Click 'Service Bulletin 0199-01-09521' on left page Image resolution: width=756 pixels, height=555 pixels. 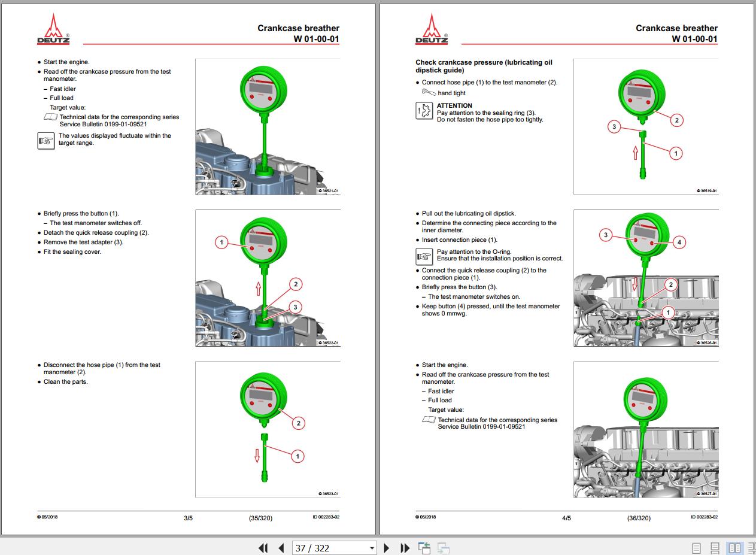click(103, 124)
